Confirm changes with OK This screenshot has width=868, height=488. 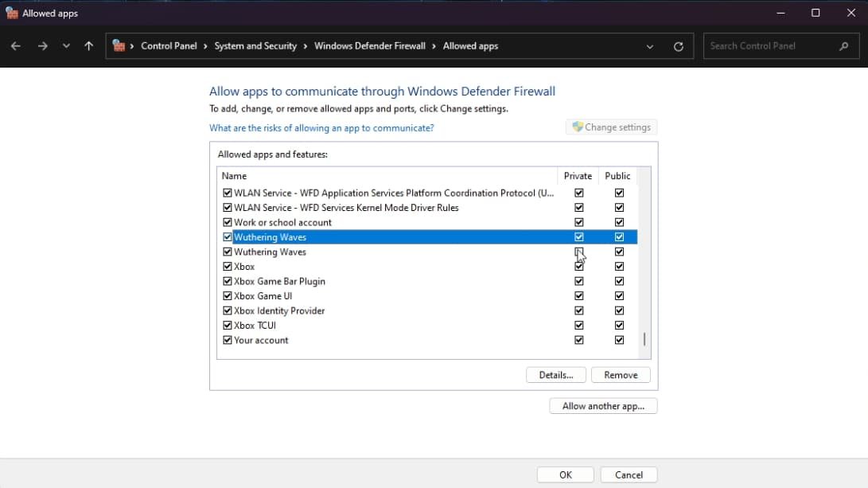coord(565,474)
